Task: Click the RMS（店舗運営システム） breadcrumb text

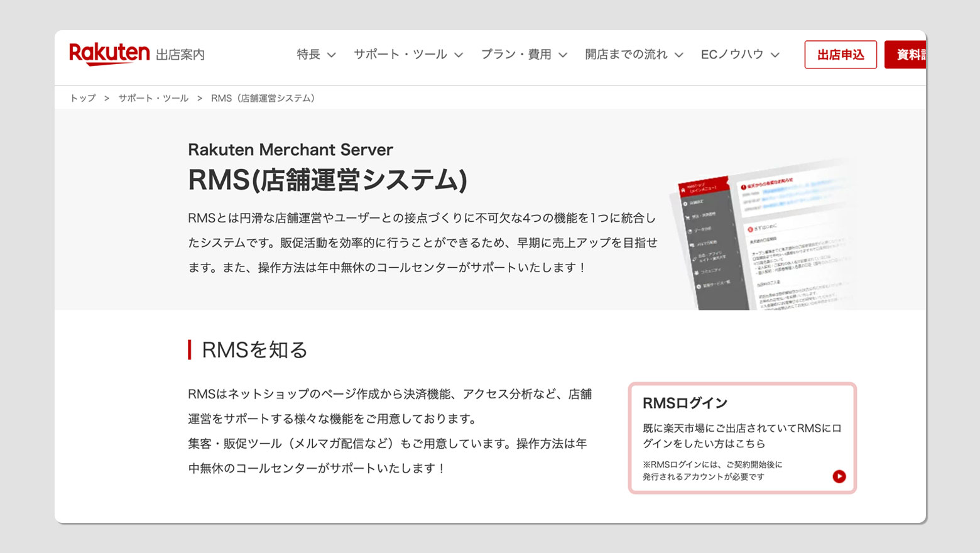Action: [263, 98]
